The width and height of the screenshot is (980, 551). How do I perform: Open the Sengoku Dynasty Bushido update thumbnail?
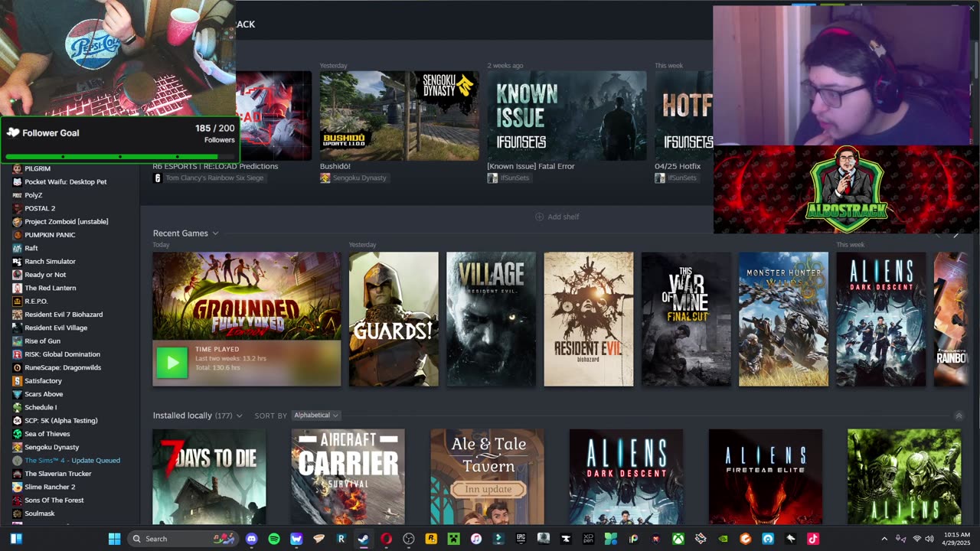400,116
